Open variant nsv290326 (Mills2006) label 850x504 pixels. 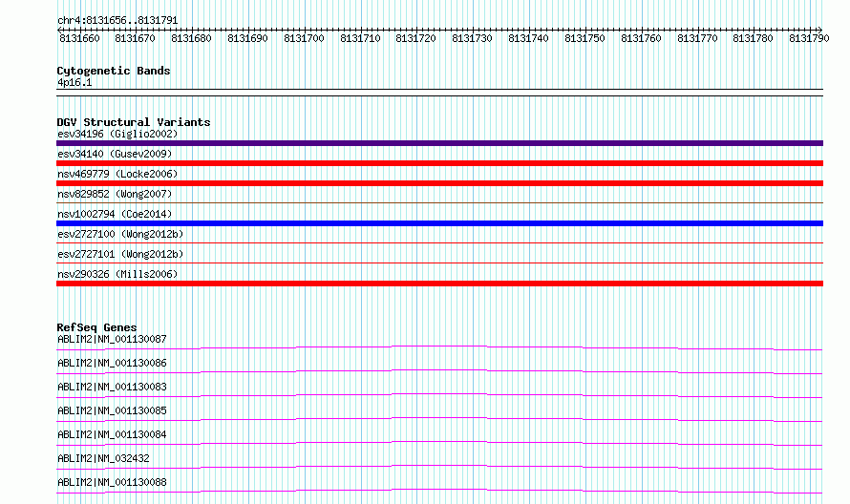pos(117,274)
